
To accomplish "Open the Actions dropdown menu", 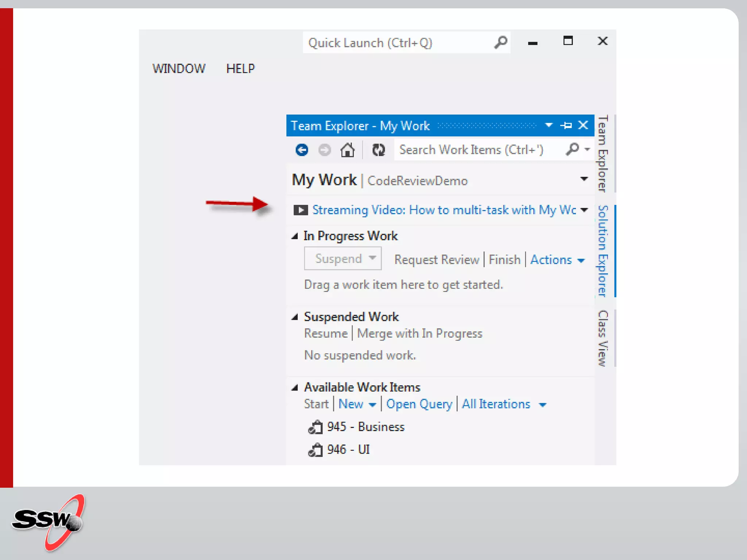I will [557, 260].
